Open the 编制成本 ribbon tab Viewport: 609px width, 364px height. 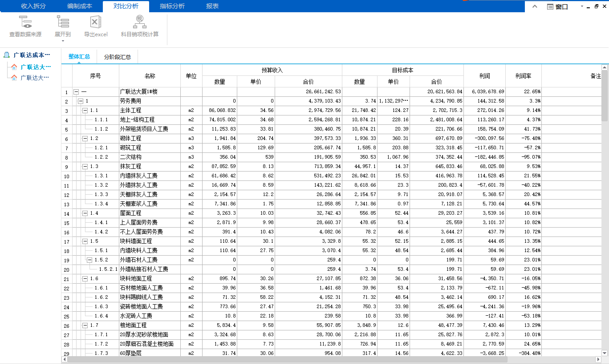click(x=79, y=6)
